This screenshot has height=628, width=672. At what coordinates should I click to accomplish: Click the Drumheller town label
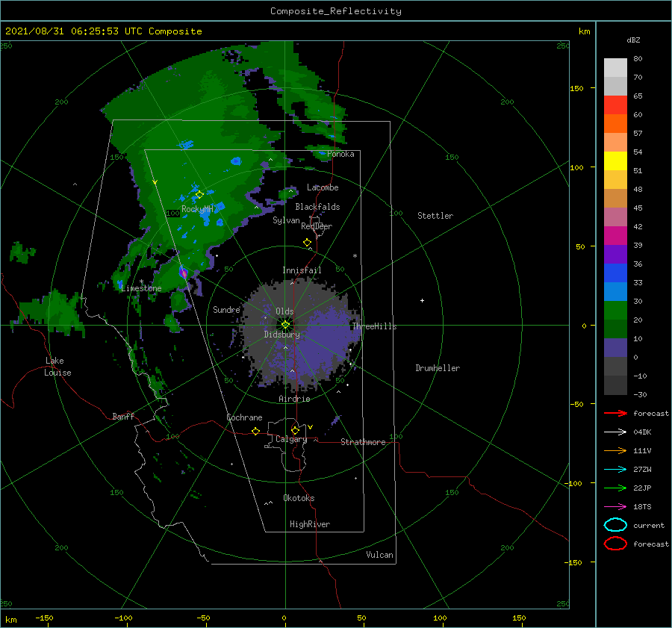[438, 368]
